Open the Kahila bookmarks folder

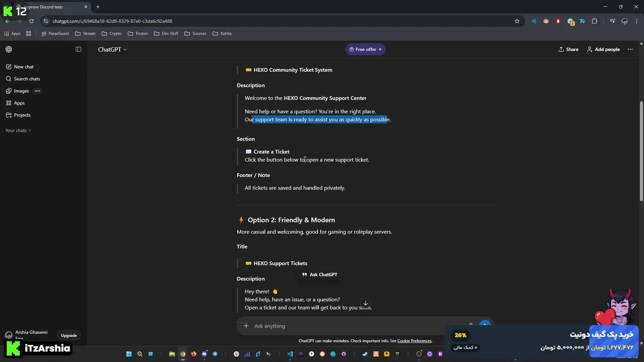pyautogui.click(x=222, y=34)
